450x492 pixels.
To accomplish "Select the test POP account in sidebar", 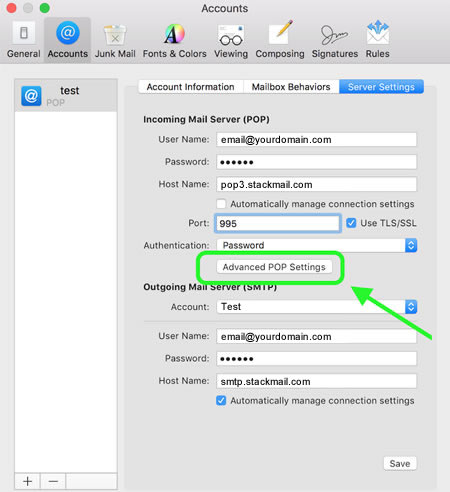I will [x=66, y=96].
